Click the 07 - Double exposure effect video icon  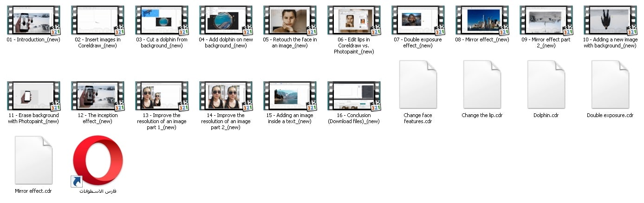pos(418,20)
